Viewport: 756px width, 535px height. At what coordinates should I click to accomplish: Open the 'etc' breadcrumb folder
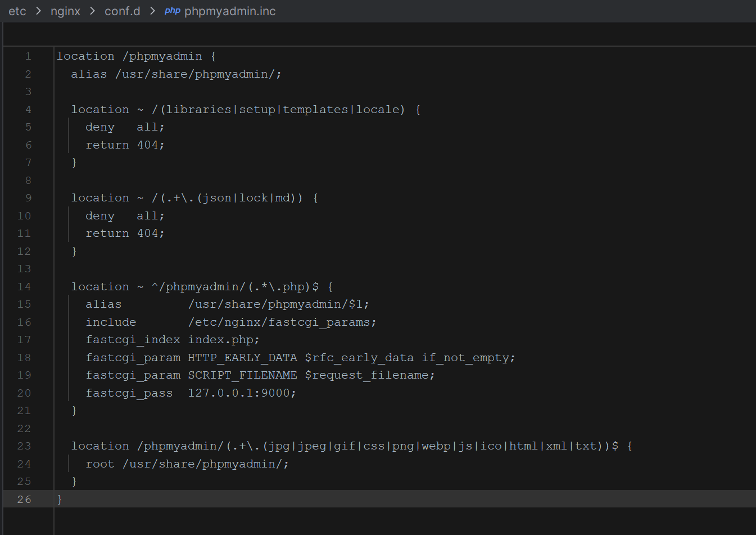pyautogui.click(x=17, y=11)
